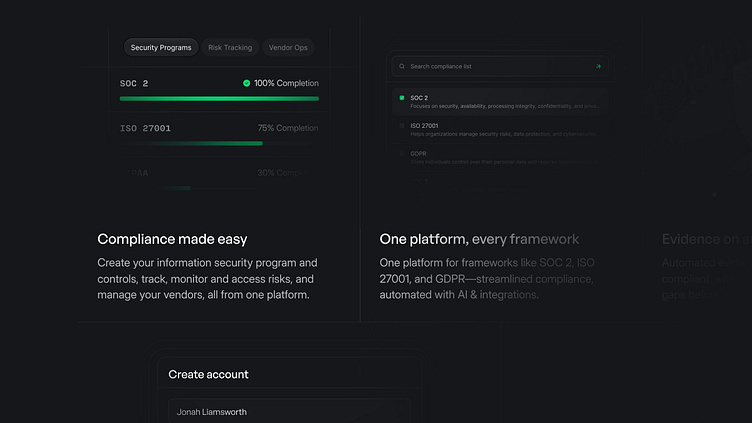Image resolution: width=752 pixels, height=423 pixels.
Task: Click the 75% Completion label
Action: point(288,128)
